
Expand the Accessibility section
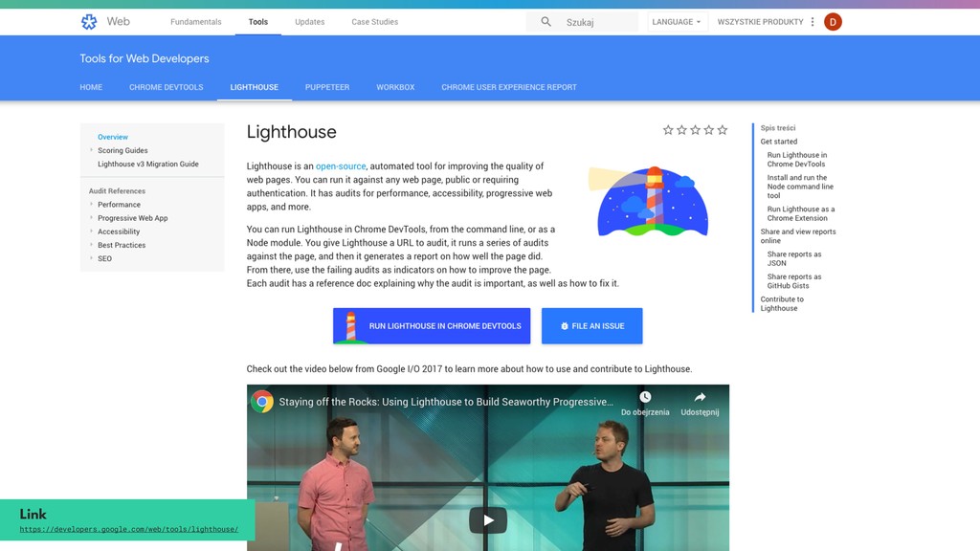(91, 231)
